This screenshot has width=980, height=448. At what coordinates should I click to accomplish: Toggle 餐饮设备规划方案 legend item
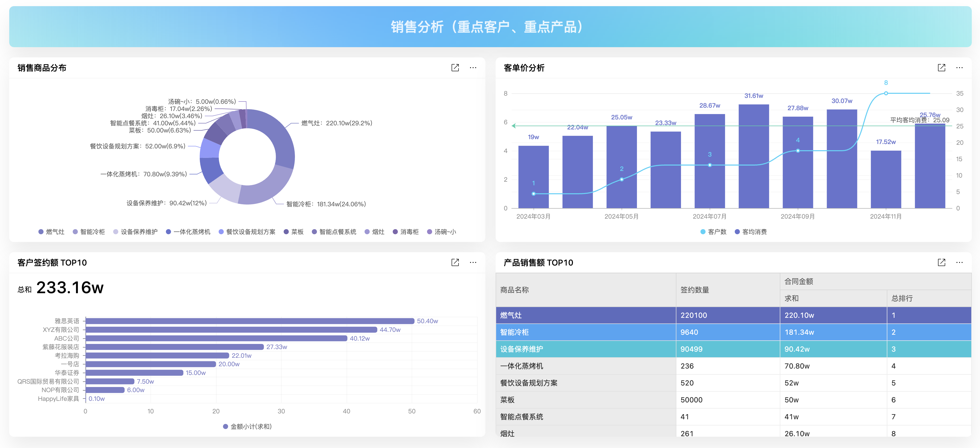(x=247, y=232)
